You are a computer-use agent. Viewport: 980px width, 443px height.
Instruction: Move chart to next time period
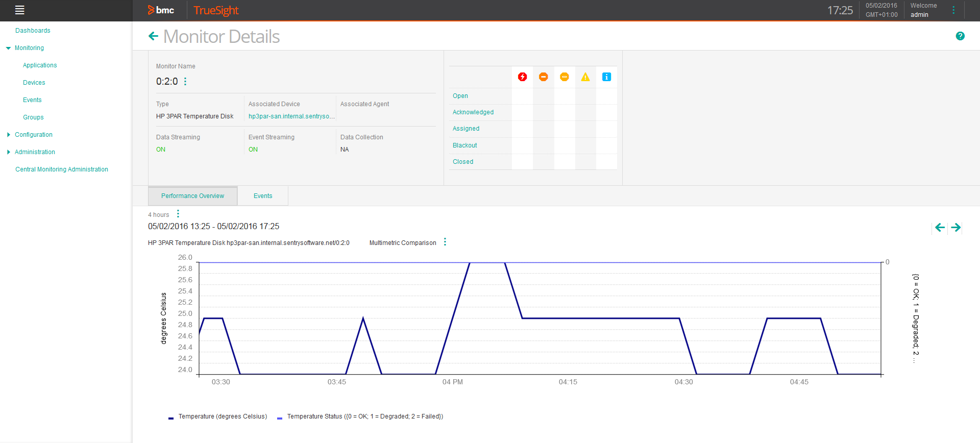(956, 228)
